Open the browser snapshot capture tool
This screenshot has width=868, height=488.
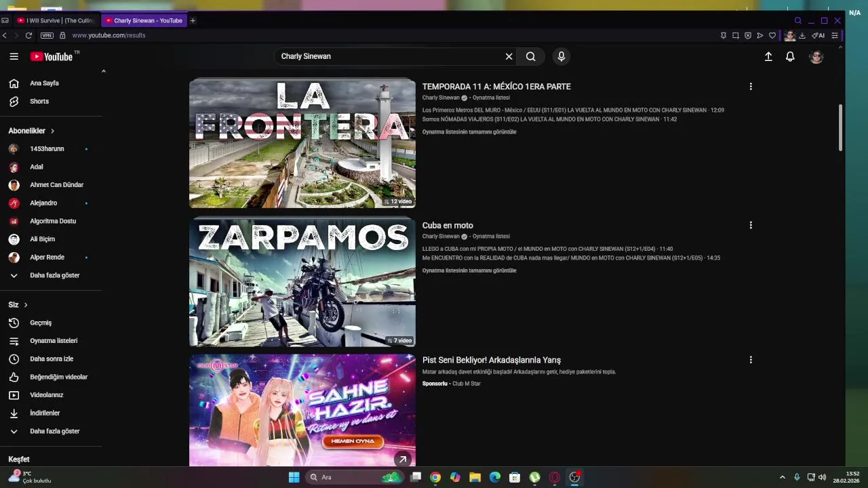(x=736, y=35)
